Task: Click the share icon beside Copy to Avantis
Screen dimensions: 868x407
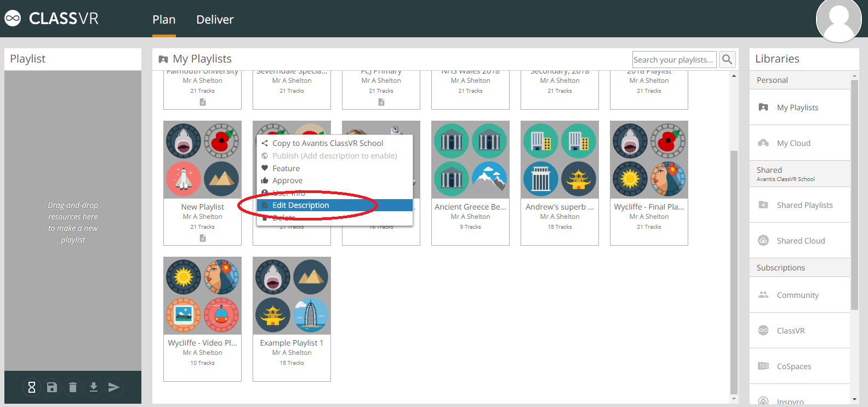Action: 265,143
